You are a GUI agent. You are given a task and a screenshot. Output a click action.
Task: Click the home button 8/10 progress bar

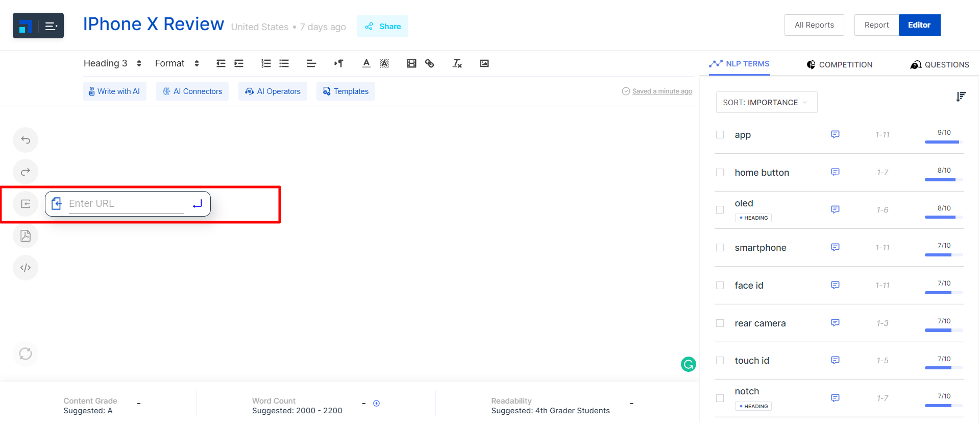click(944, 180)
